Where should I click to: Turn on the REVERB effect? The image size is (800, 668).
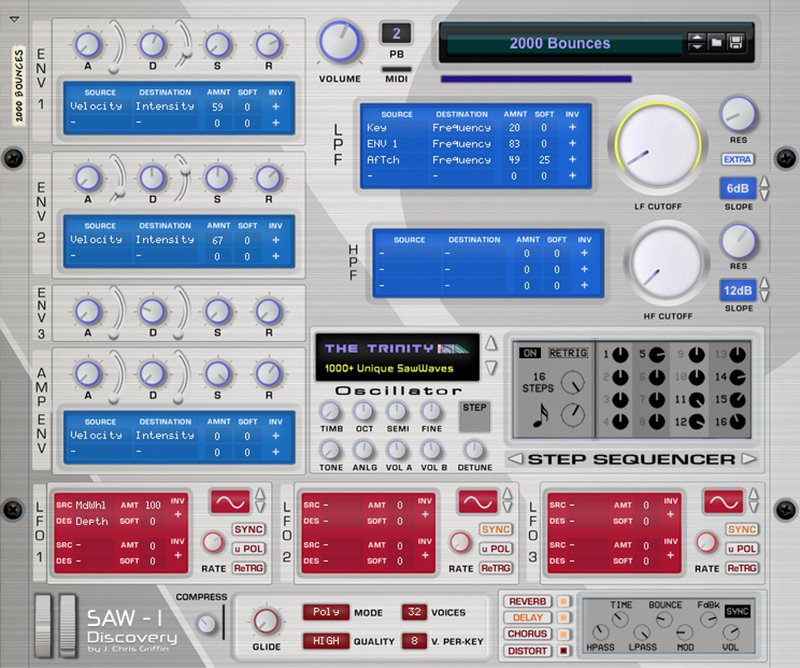[x=527, y=601]
